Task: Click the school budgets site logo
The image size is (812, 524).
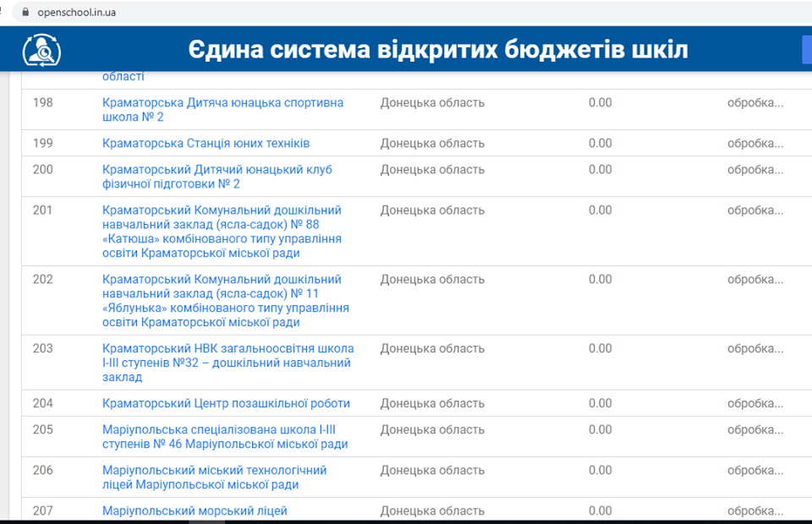Action: click(41, 51)
